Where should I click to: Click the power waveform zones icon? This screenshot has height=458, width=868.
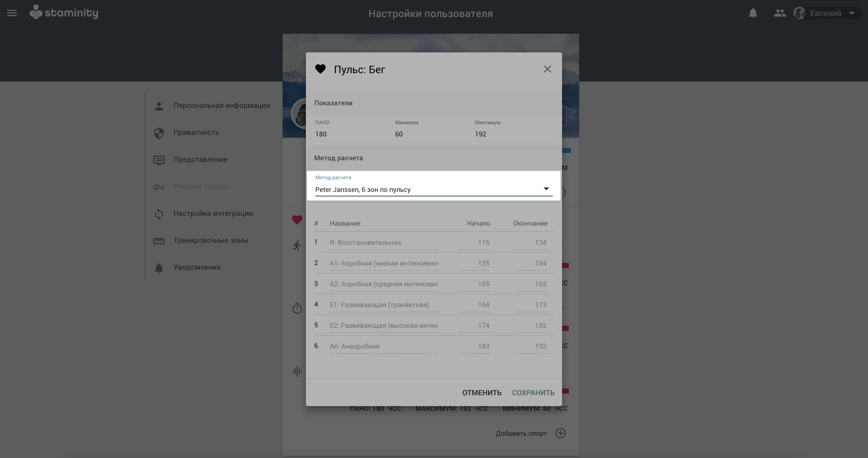point(297,371)
